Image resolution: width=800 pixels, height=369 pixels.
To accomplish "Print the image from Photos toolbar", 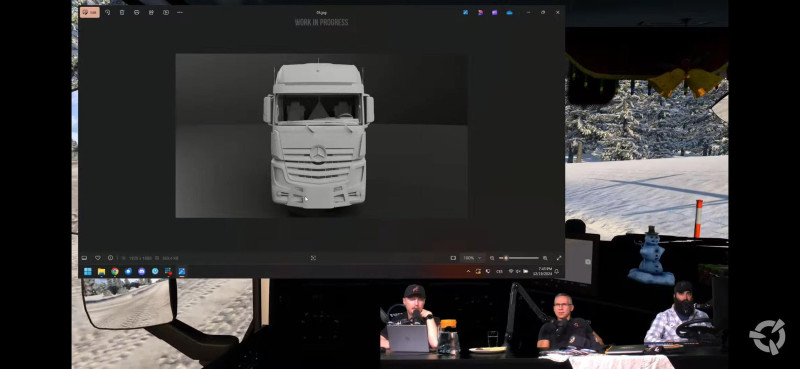I will 136,12.
